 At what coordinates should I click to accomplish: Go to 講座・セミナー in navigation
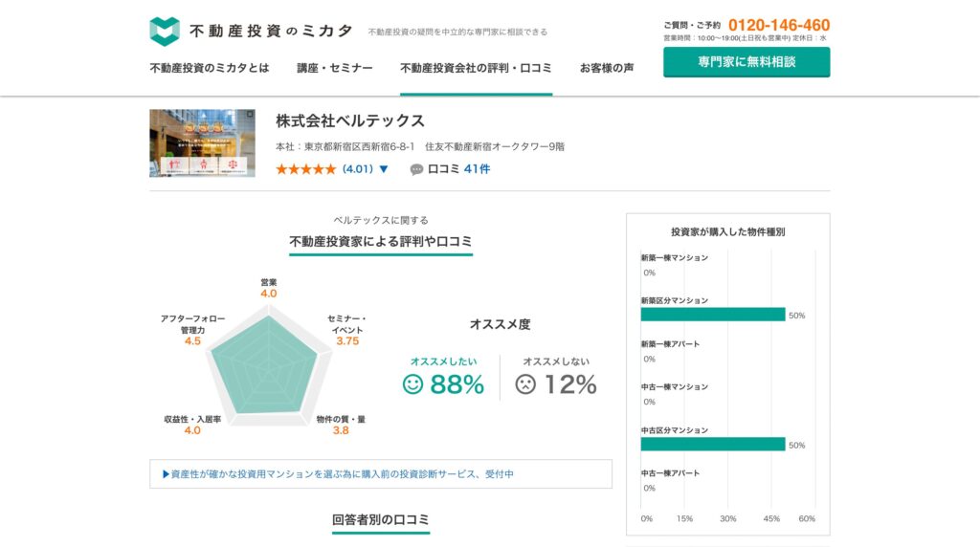click(334, 68)
